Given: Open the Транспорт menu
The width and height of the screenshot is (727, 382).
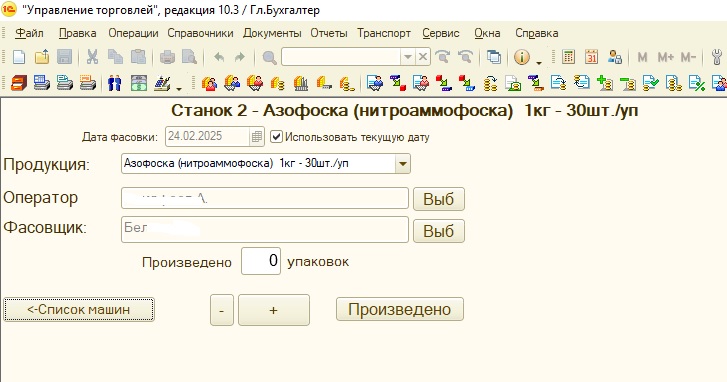Looking at the screenshot, I should (x=384, y=33).
